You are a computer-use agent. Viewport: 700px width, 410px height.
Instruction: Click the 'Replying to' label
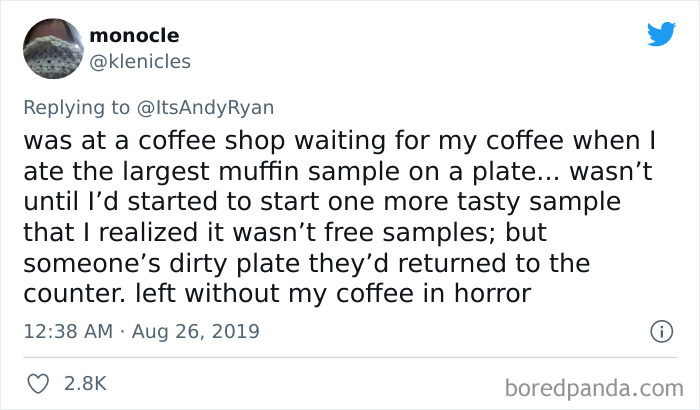click(x=77, y=108)
